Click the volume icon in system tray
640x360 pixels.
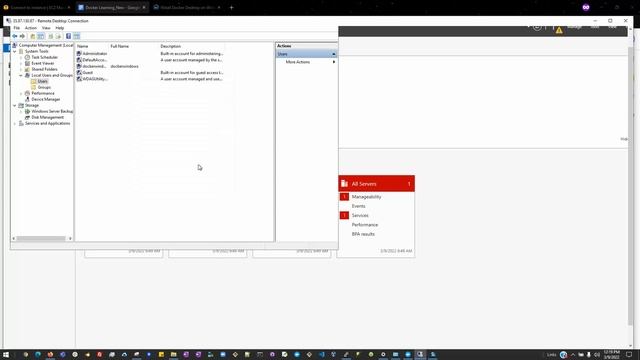pos(596,355)
